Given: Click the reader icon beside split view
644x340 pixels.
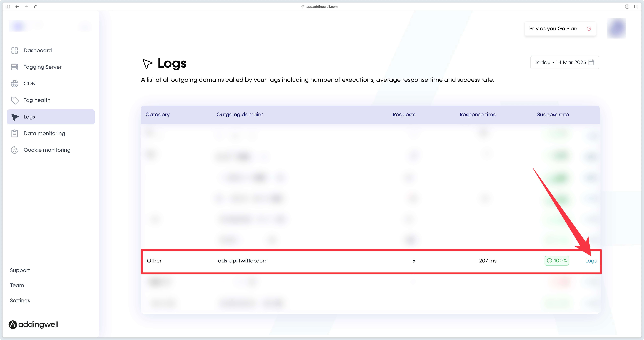Looking at the screenshot, I should click(x=627, y=7).
